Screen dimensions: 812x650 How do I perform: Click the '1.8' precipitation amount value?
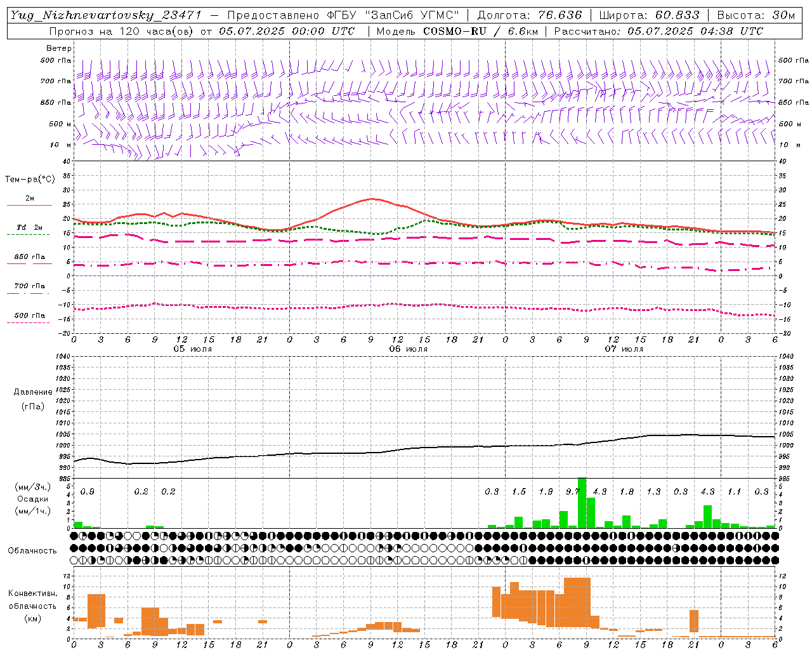point(626,492)
